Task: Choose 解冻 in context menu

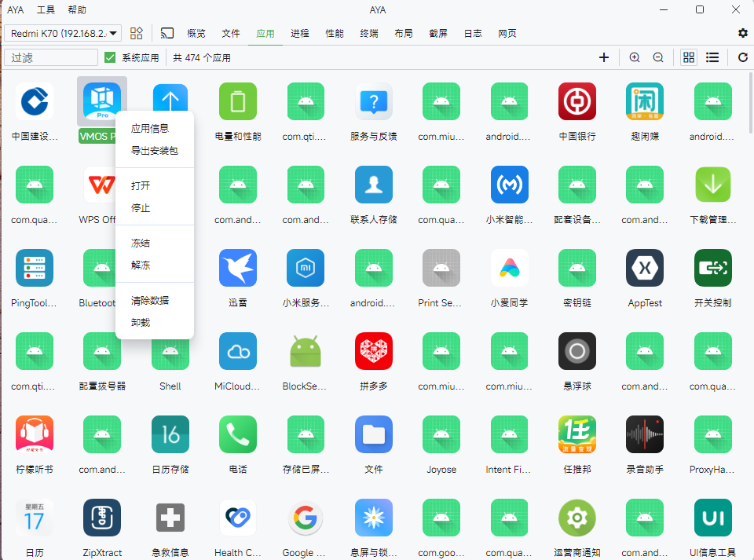Action: tap(155, 265)
